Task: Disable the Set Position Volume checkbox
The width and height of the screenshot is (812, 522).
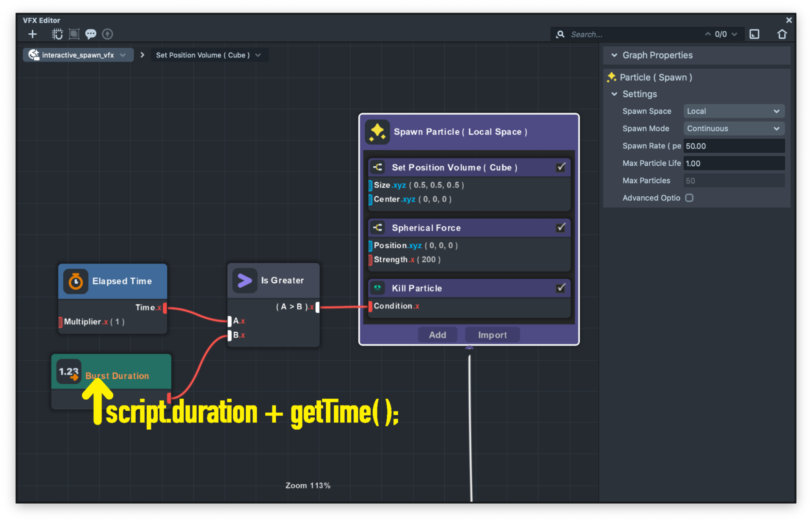Action: (561, 167)
